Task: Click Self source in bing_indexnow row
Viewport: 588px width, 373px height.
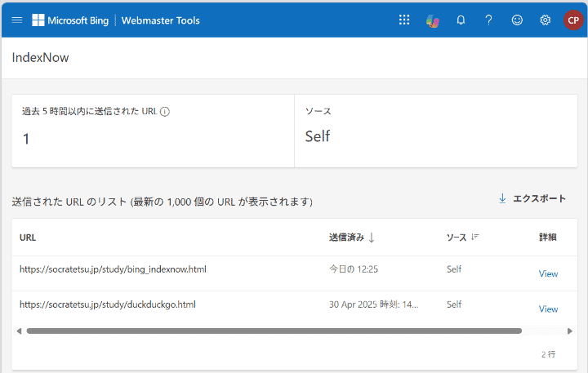Action: (x=454, y=269)
